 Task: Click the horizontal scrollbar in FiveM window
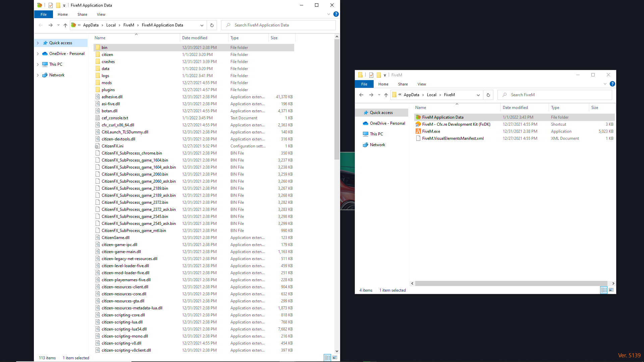coord(511,284)
